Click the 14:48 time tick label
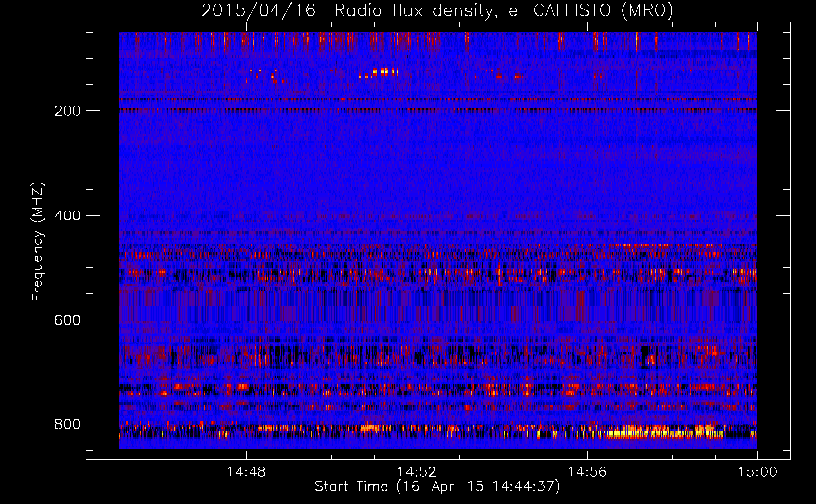The height and width of the screenshot is (504, 816). click(x=246, y=472)
